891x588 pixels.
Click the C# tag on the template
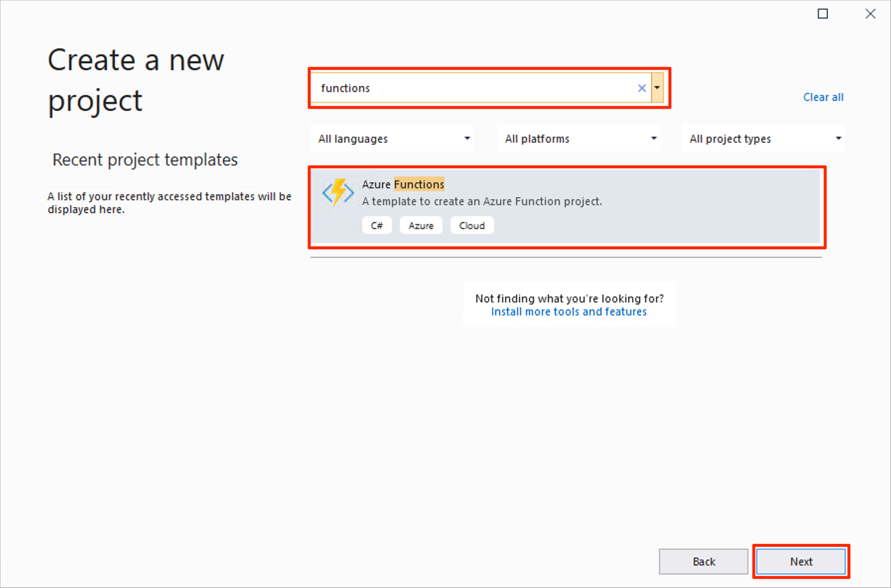[x=376, y=225]
